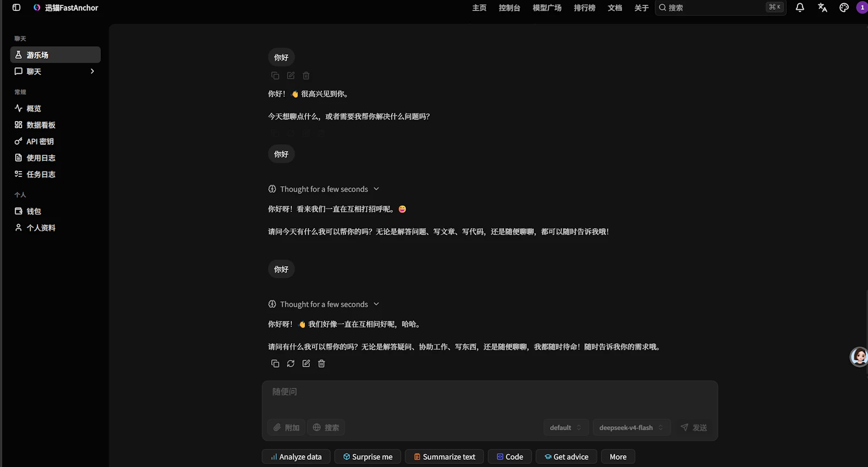This screenshot has width=868, height=467.
Task: Open 游乐场 playground in sidebar
Action: (x=55, y=55)
